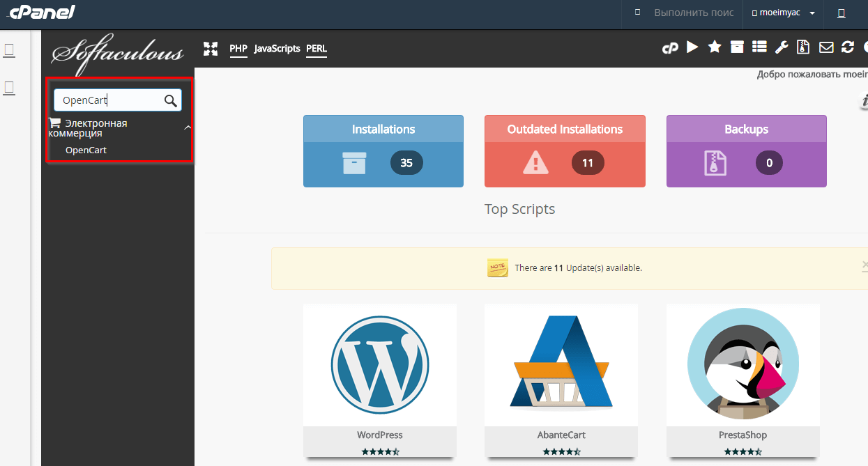Click the AbanteCart star rating
This screenshot has height=466, width=868.
pos(561,452)
